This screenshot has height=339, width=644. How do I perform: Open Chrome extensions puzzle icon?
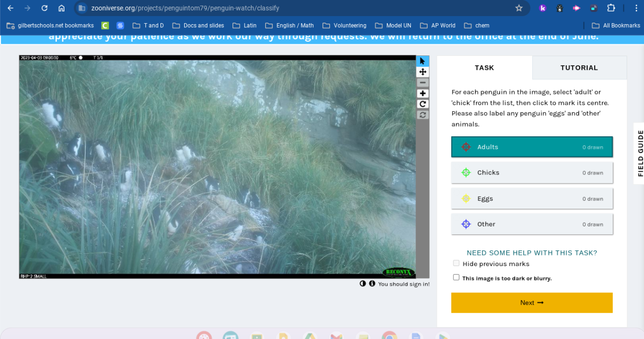611,8
